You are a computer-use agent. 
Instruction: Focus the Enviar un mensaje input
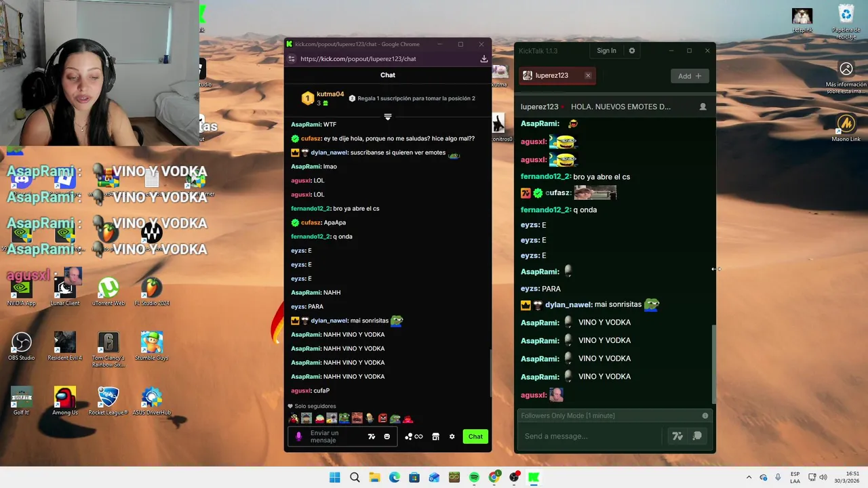[332, 436]
